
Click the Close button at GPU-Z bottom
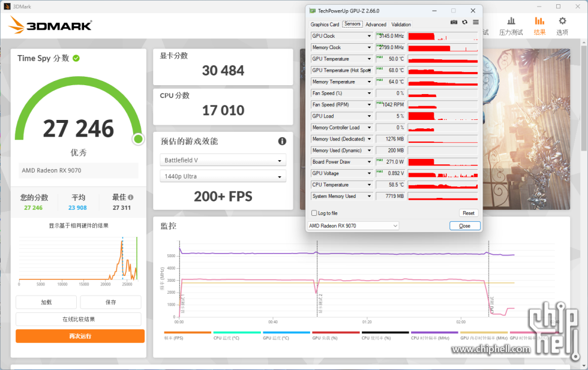point(464,225)
